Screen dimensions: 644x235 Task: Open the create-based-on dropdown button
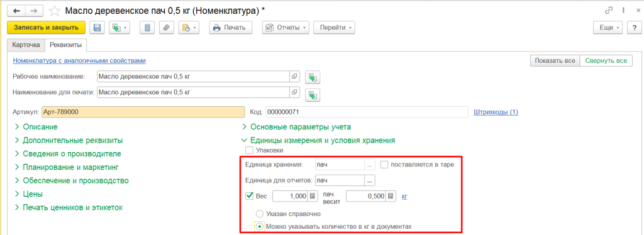coord(119,28)
